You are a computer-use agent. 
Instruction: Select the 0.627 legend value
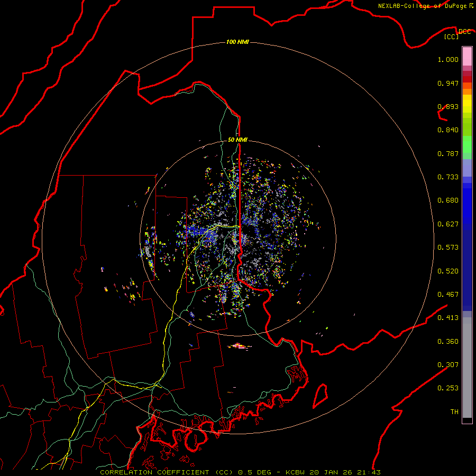pos(448,224)
